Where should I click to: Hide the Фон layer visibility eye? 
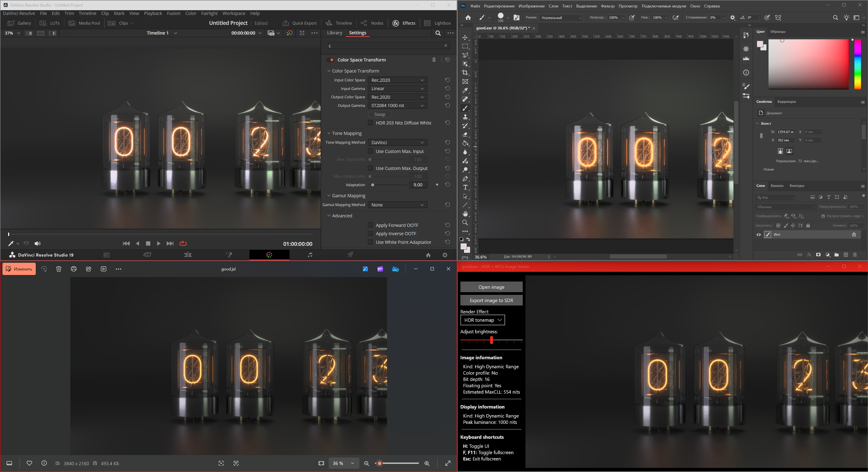click(x=759, y=235)
